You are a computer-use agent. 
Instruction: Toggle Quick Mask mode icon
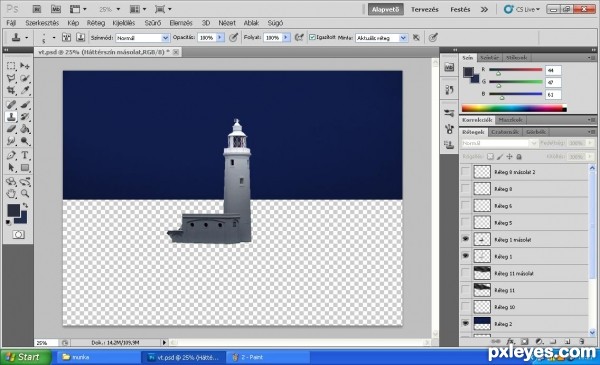[x=18, y=235]
